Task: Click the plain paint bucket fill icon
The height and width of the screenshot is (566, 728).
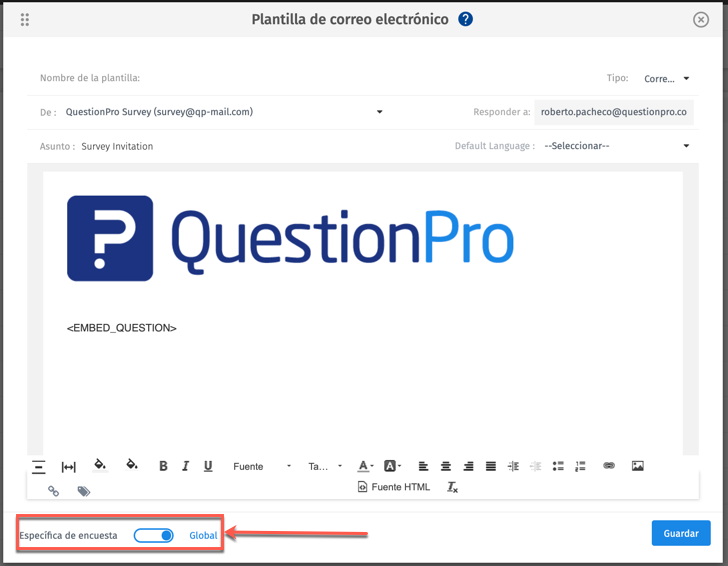Action: 132,464
